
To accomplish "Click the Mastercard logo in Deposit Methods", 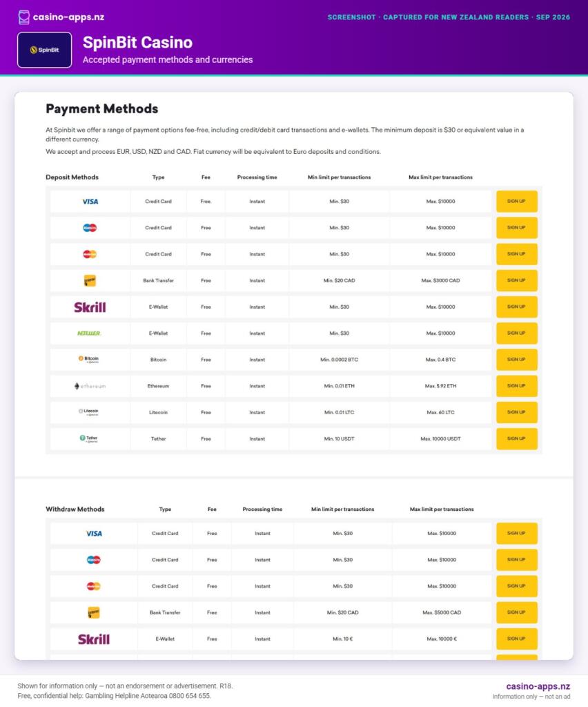I will (90, 254).
